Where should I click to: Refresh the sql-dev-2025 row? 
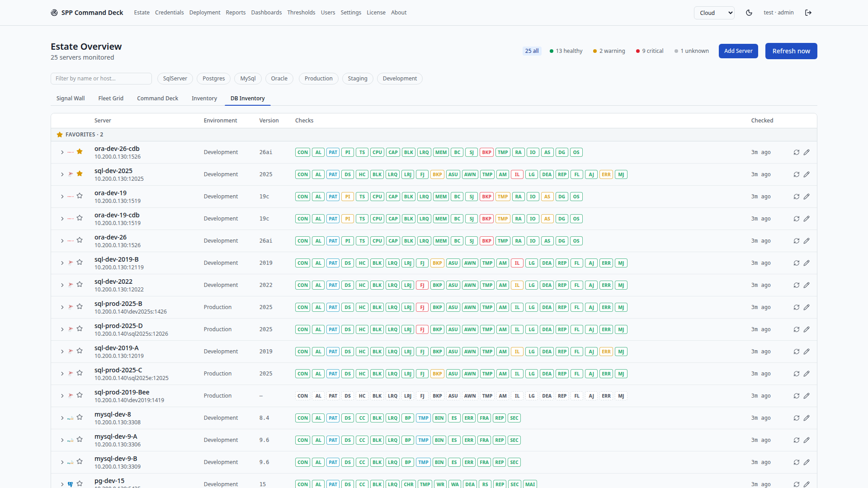pyautogui.click(x=797, y=174)
